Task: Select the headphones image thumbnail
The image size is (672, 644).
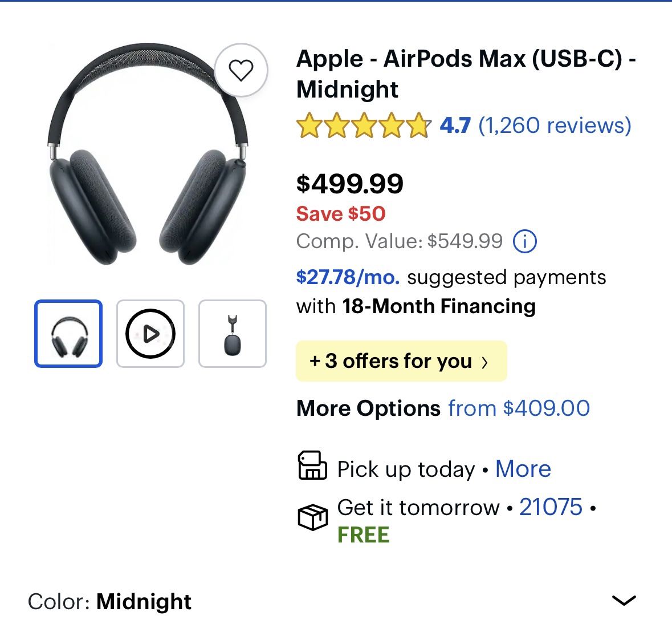Action: click(x=68, y=333)
